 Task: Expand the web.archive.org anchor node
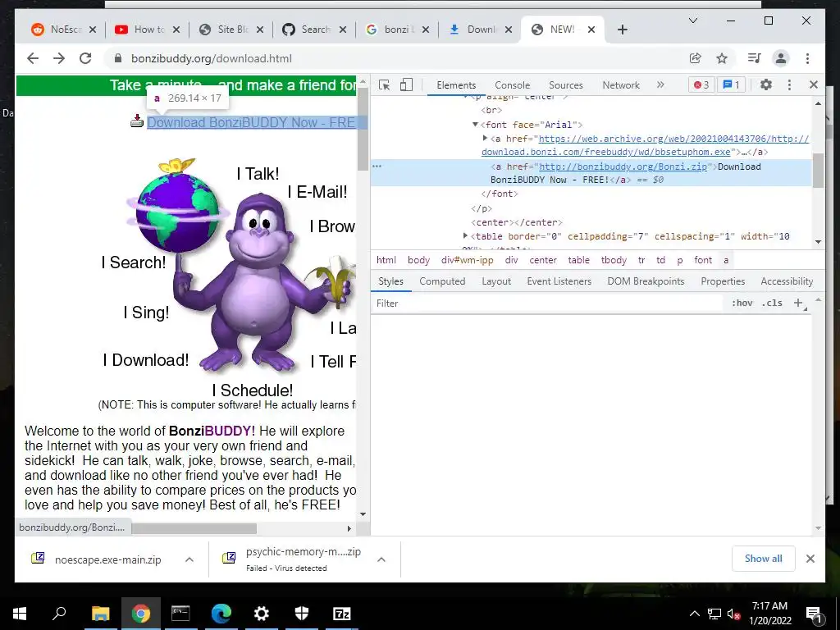(485, 138)
